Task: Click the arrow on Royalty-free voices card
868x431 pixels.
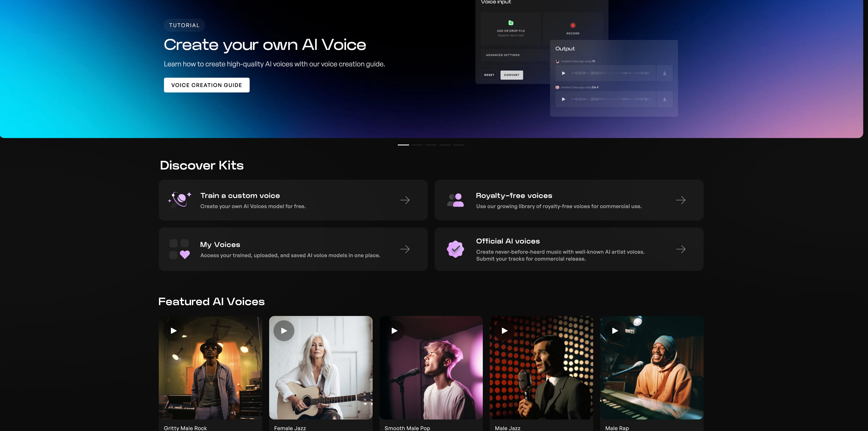Action: [x=681, y=200]
